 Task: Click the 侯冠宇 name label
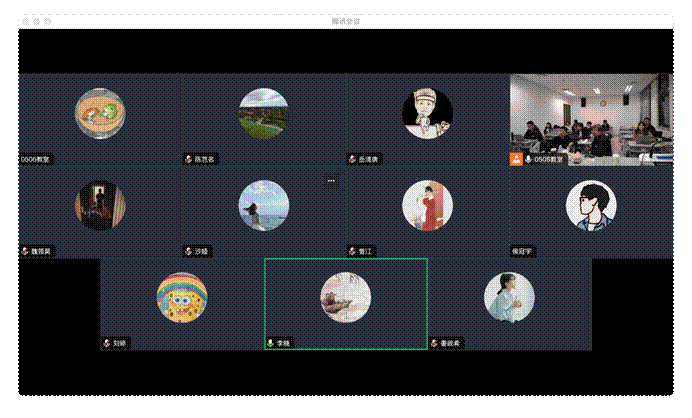click(524, 251)
